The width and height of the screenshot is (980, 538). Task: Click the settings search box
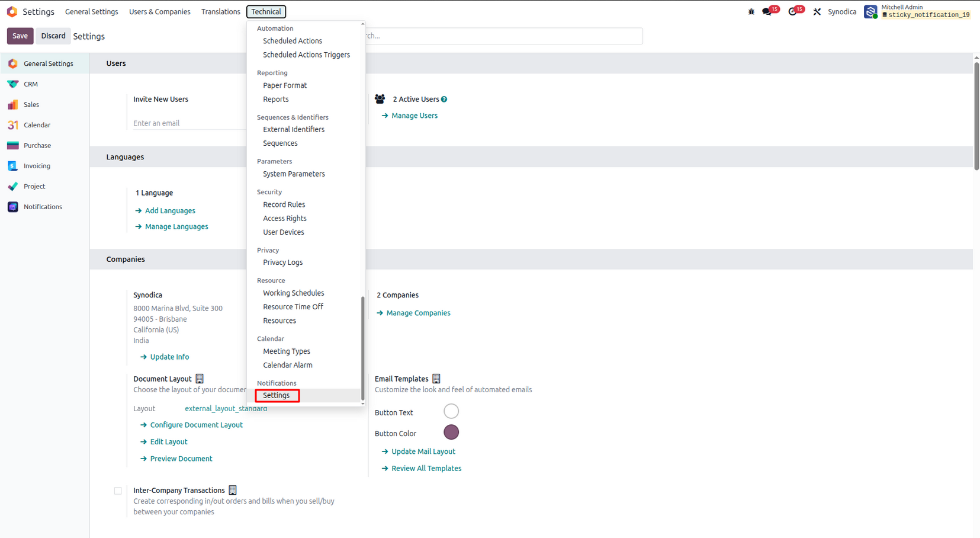point(503,36)
